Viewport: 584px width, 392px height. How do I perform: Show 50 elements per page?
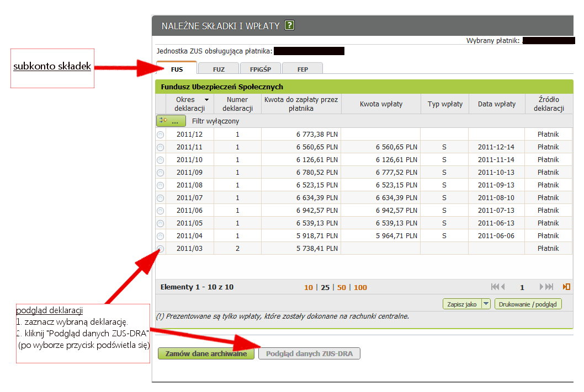click(342, 287)
